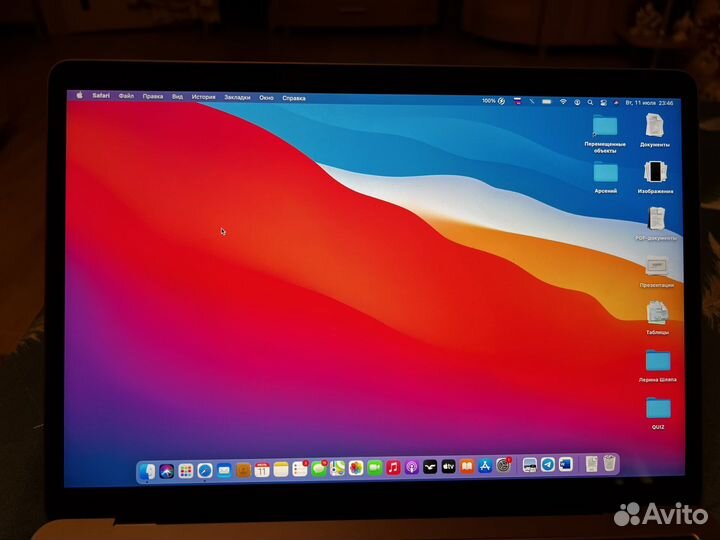Open the Окно menu
Screen dimensions: 720x540
266,98
